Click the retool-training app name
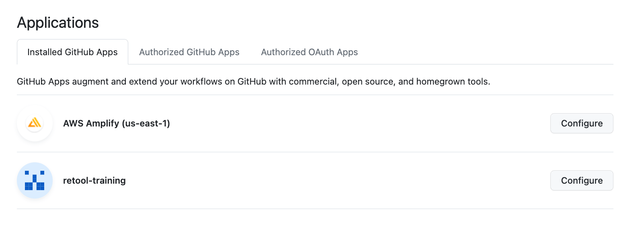 (x=94, y=180)
